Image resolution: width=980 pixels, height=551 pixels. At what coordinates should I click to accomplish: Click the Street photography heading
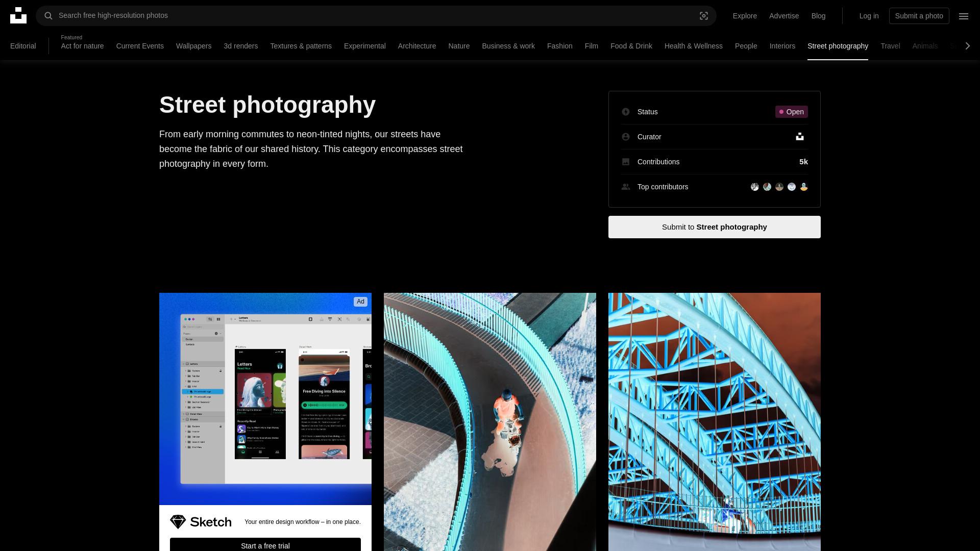tap(267, 105)
